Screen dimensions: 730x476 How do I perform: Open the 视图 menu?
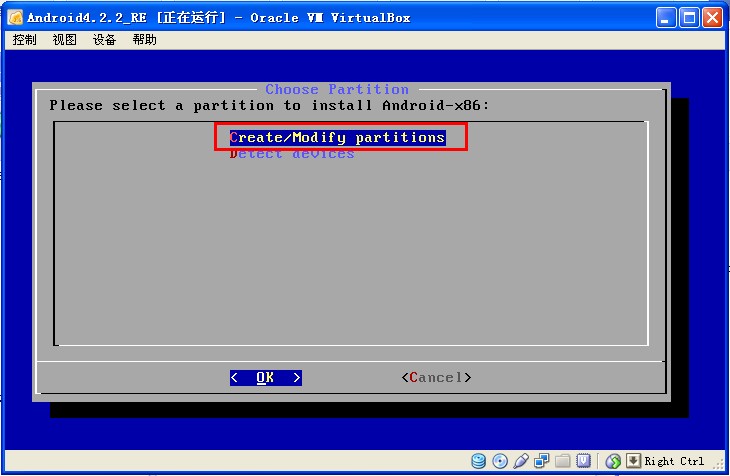64,40
